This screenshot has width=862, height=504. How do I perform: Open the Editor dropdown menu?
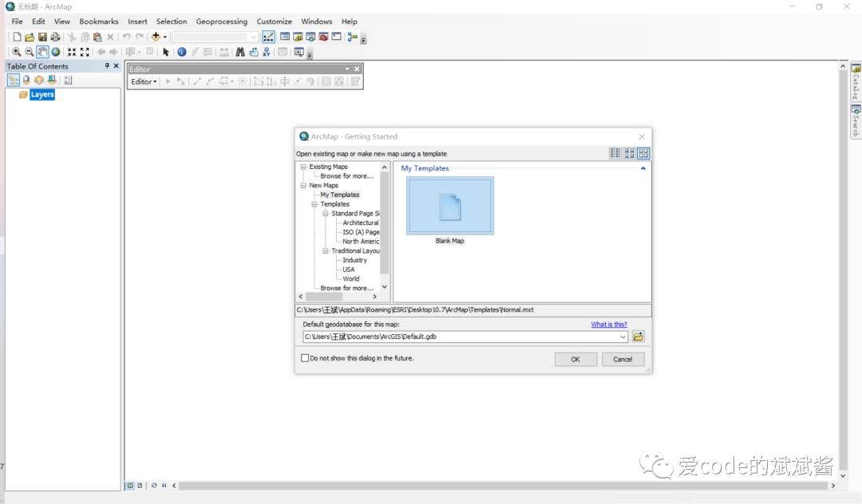coord(144,81)
